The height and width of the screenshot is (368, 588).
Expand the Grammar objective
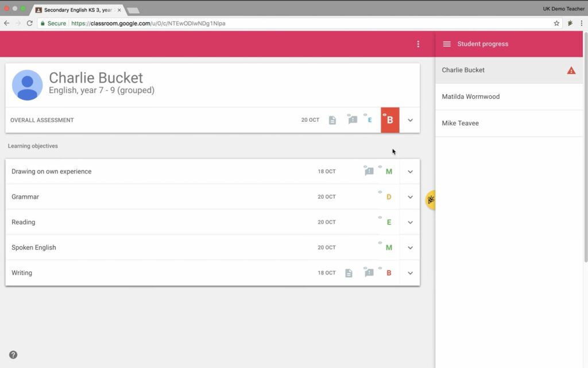(x=410, y=197)
